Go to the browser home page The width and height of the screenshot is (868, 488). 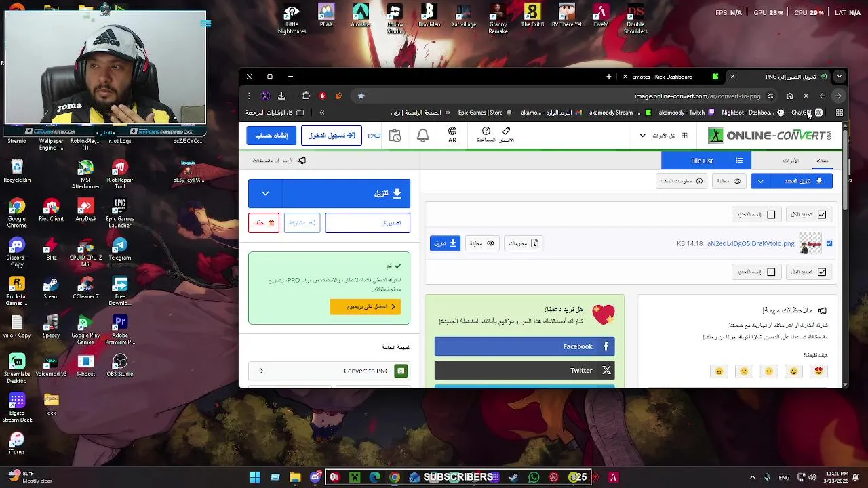[789, 96]
